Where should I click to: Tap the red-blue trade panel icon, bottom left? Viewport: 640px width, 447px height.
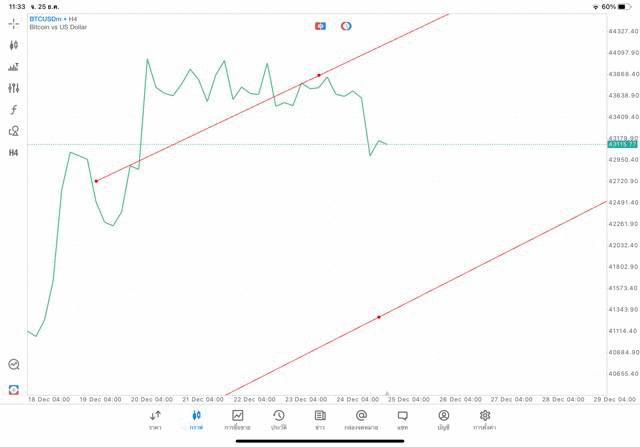14,389
